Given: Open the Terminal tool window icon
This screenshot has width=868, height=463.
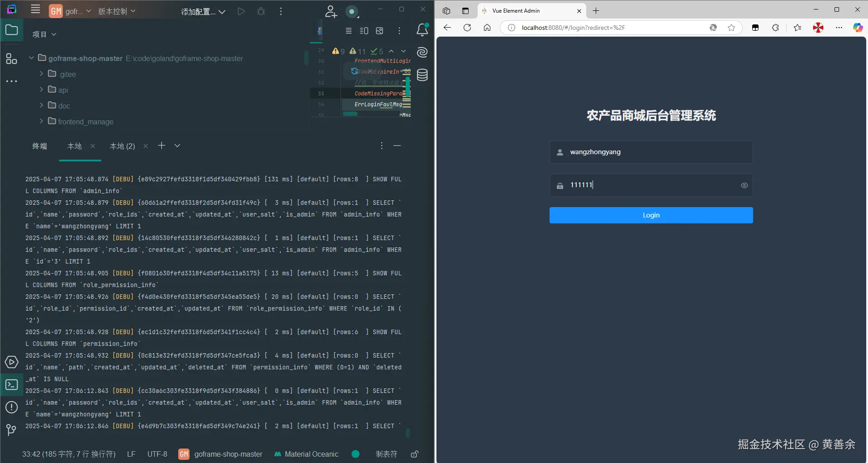Looking at the screenshot, I should coord(11,385).
